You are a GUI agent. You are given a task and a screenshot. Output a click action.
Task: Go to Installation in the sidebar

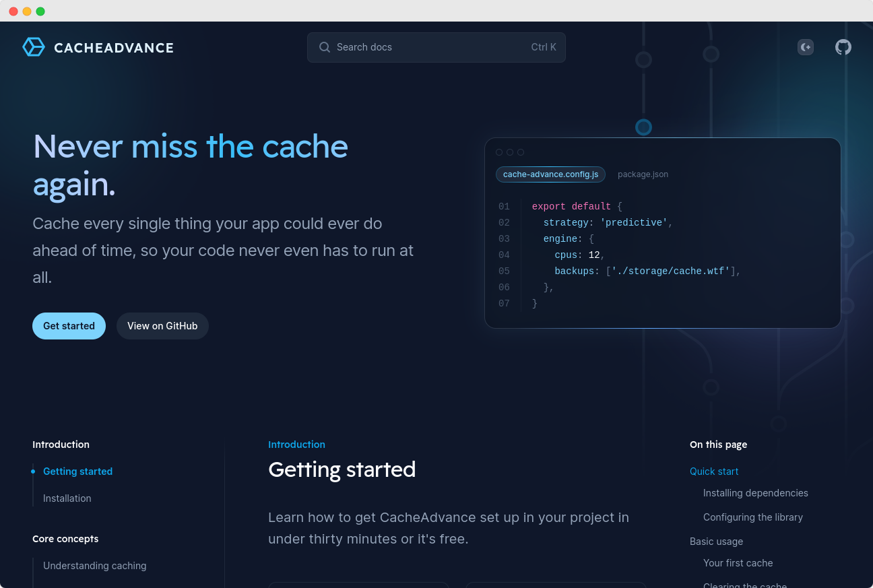(x=67, y=498)
